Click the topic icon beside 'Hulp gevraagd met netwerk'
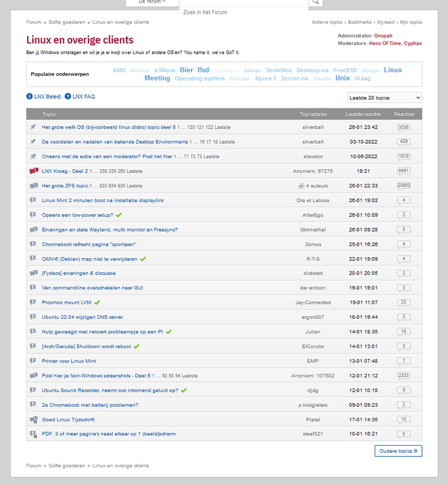Screen dimensions: 448x485 coord(33,332)
